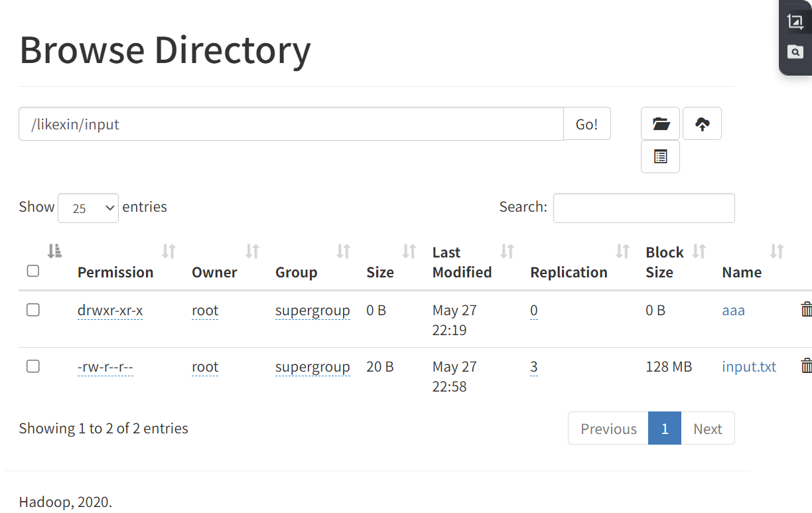Viewport: 812px width, 513px height.
Task: Edit group supergroup for input.txt row
Action: coord(312,366)
